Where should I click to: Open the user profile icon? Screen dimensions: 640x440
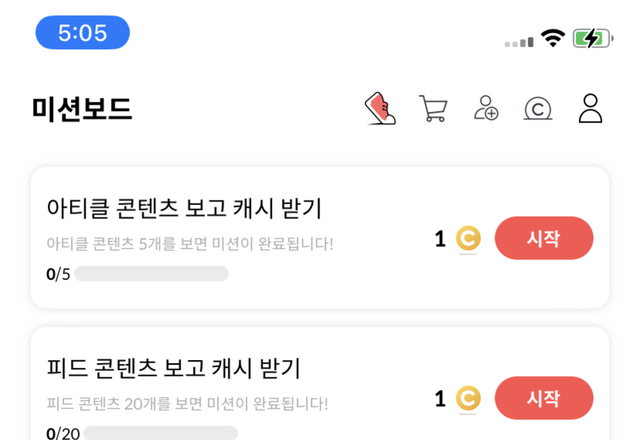click(591, 108)
